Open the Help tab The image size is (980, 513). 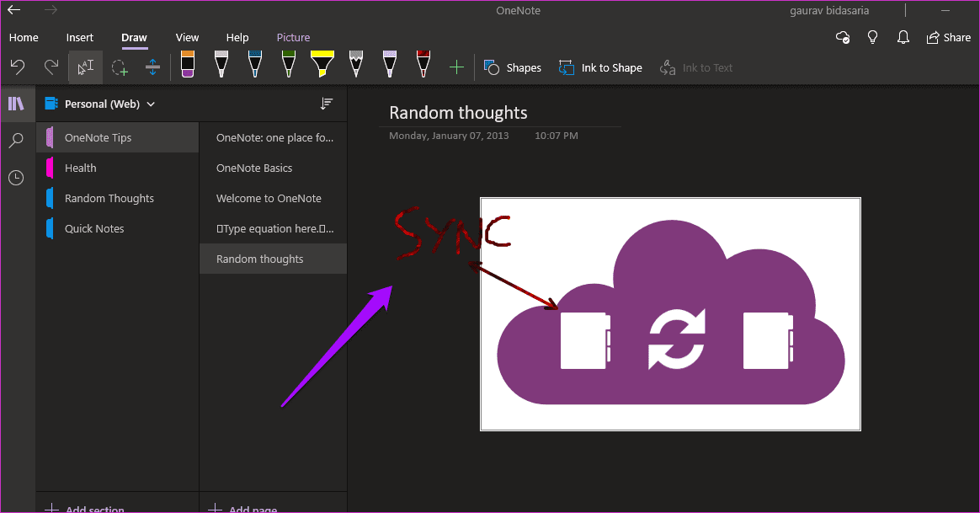coord(237,38)
